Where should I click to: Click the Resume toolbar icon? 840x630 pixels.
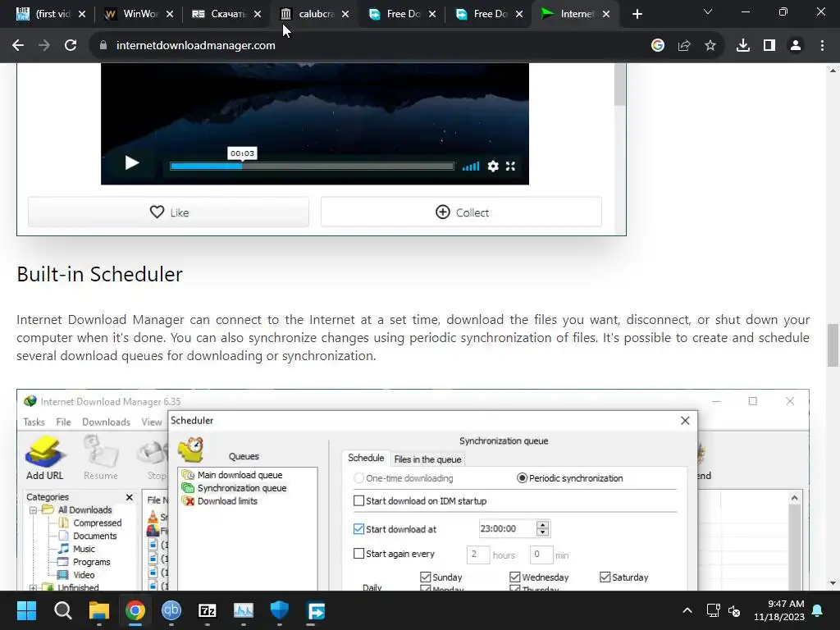(x=101, y=458)
